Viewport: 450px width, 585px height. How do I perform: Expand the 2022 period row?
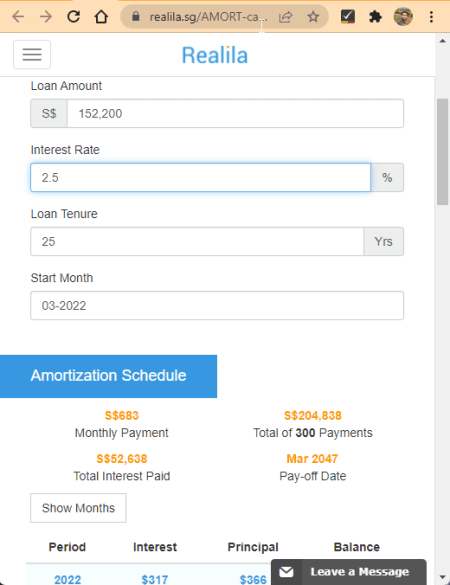pyautogui.click(x=68, y=579)
